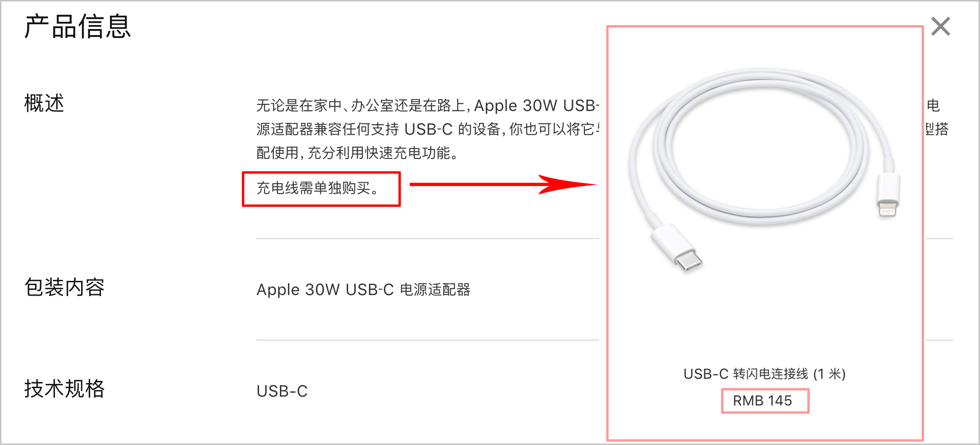Click the cut-off 电 character at the right edge
The height and width of the screenshot is (445, 980).
pos(933,105)
